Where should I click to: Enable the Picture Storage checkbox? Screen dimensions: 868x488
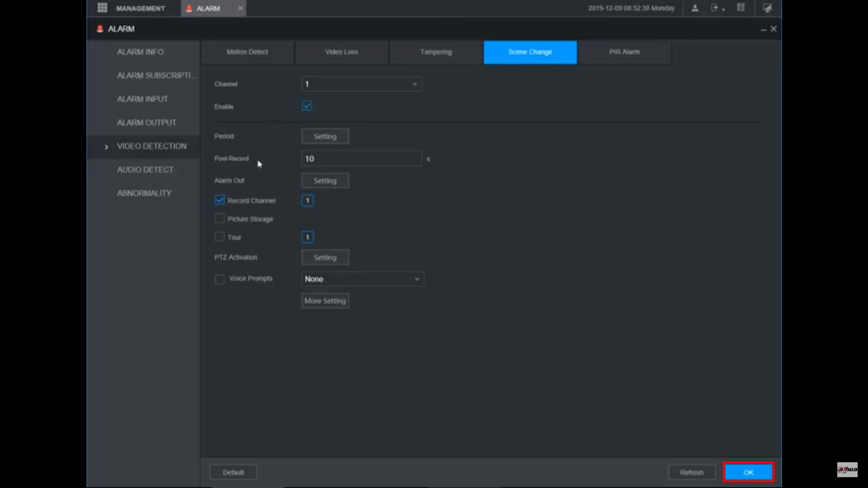click(x=220, y=219)
